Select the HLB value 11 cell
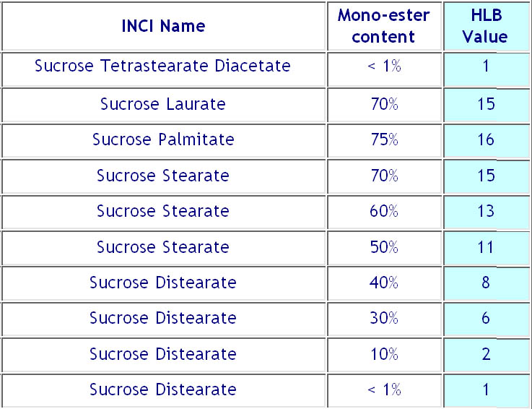 tap(486, 247)
